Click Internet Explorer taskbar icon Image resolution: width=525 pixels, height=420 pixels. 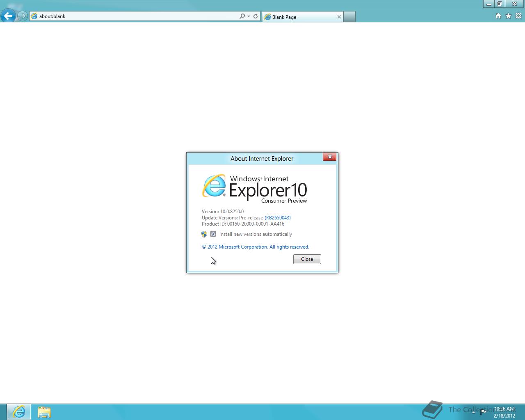pyautogui.click(x=19, y=412)
